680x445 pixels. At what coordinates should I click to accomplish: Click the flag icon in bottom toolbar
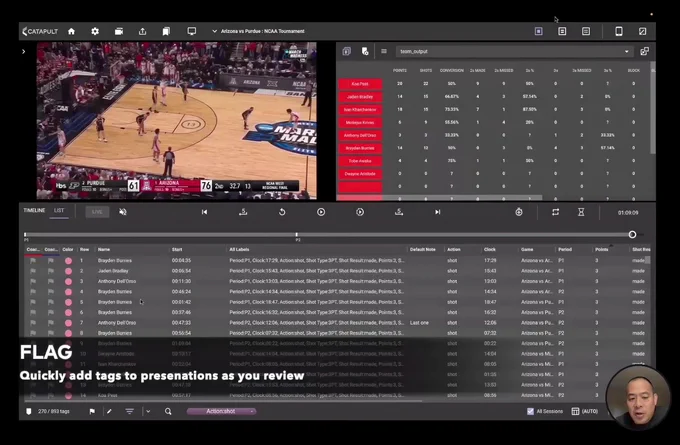(92, 411)
